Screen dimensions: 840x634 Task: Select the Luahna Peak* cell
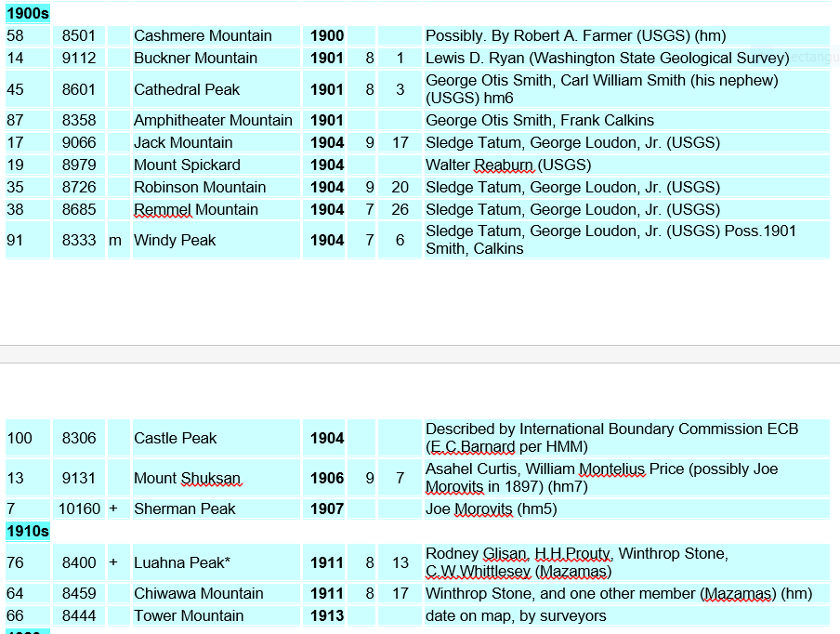tap(217, 562)
